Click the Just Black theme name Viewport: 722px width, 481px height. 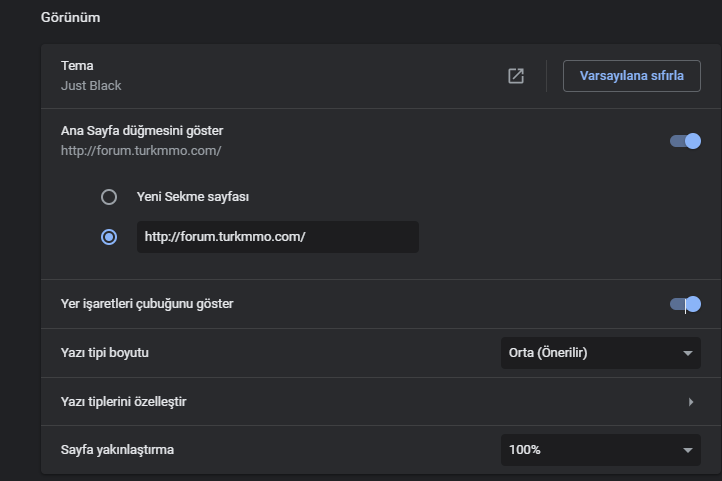(x=91, y=86)
